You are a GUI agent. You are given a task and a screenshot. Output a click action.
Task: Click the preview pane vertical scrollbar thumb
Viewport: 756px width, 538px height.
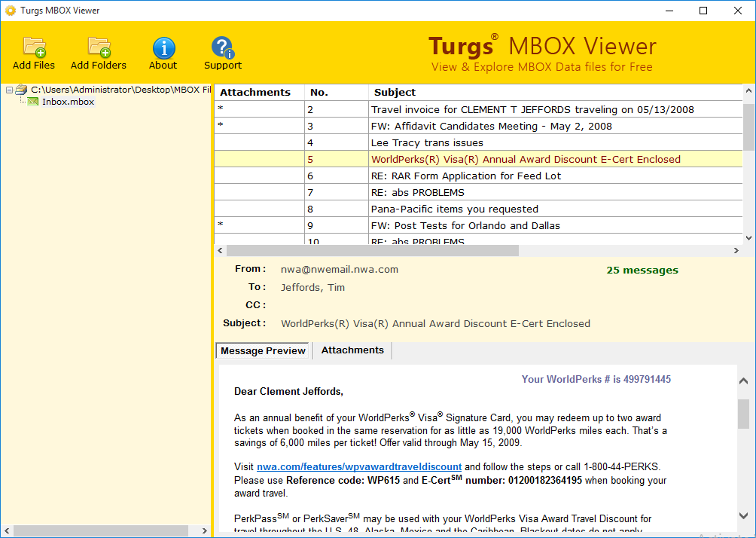click(743, 414)
